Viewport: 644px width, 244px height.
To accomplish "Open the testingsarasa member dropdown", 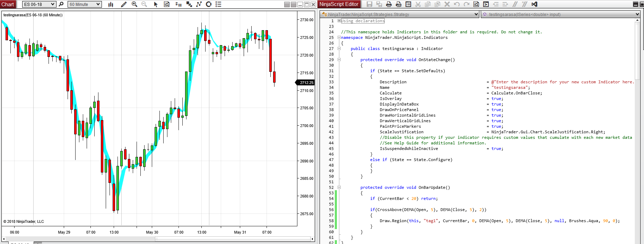I will point(561,14).
